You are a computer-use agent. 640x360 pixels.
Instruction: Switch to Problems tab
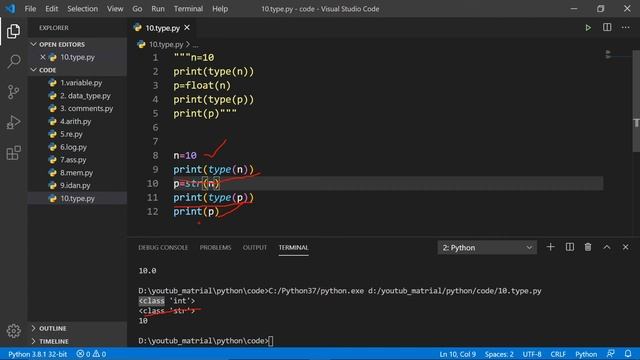click(215, 247)
